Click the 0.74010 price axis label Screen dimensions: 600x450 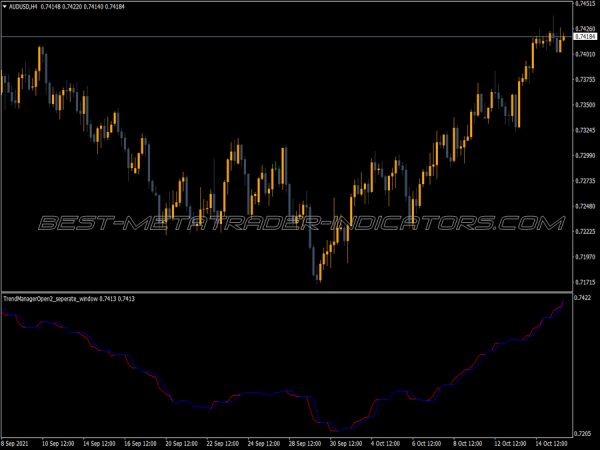(585, 54)
